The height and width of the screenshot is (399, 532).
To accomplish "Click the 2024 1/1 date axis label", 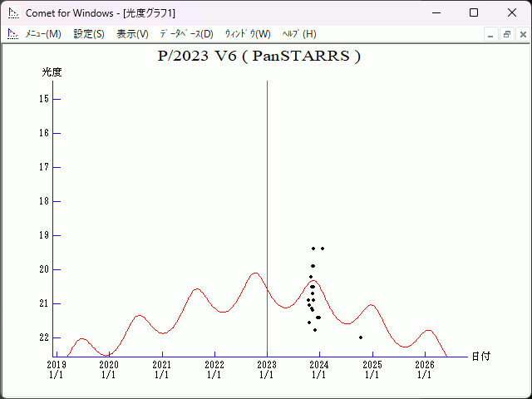I will [319, 369].
